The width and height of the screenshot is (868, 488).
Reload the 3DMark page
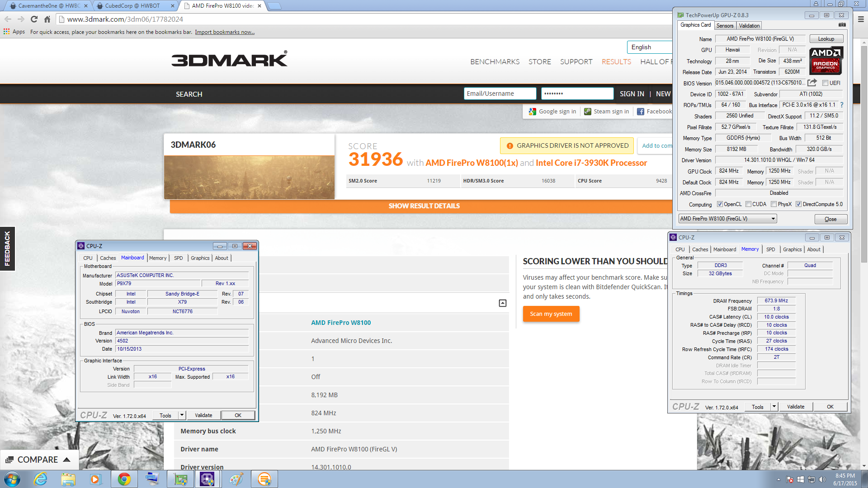(34, 19)
